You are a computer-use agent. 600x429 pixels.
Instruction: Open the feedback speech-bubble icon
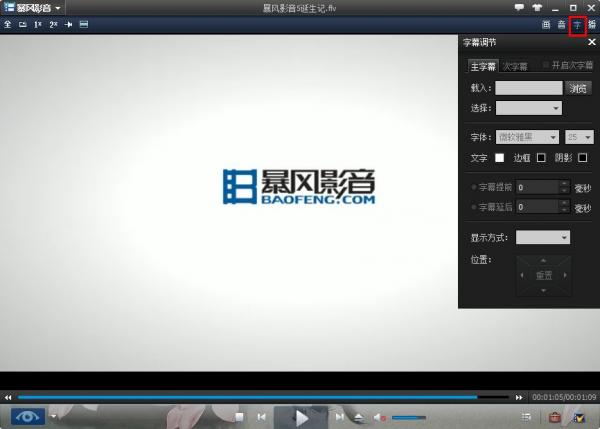point(519,7)
